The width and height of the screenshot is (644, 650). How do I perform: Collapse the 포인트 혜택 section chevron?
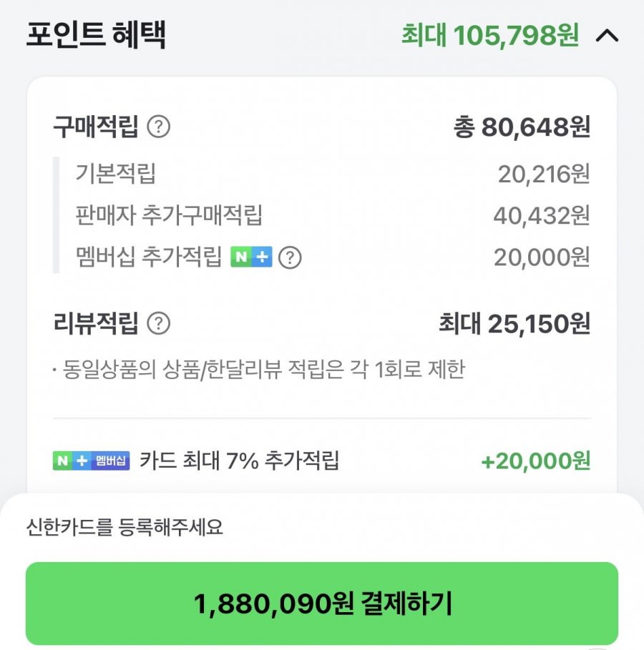pyautogui.click(x=607, y=36)
